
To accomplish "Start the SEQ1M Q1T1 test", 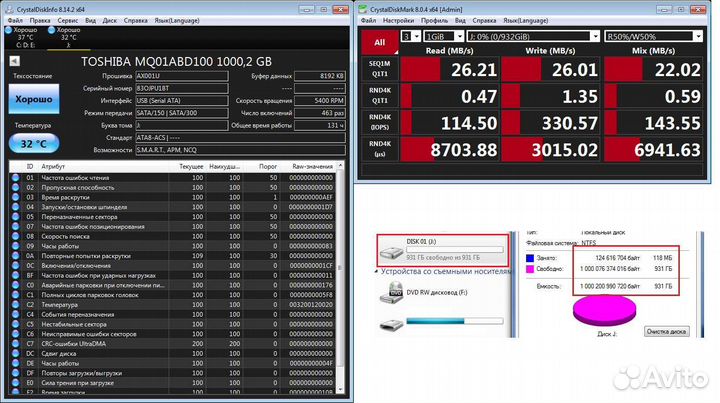I will (x=379, y=69).
